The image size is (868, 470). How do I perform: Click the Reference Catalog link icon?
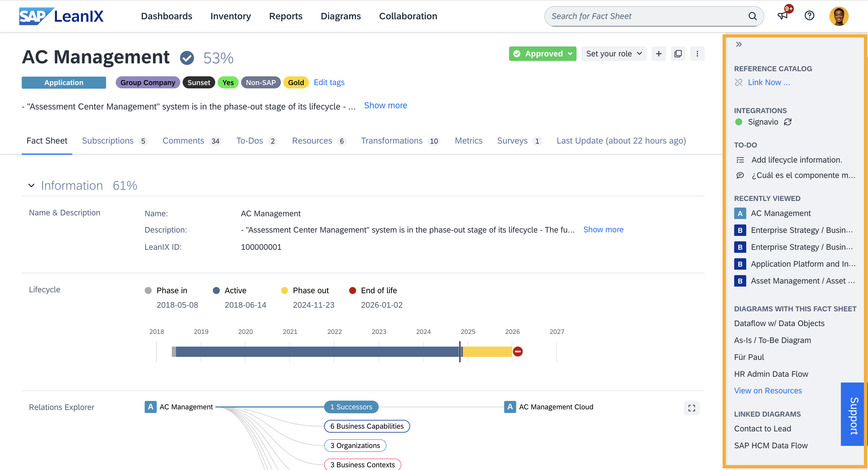[739, 82]
